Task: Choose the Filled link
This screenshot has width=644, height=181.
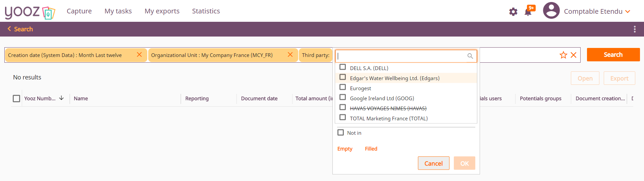Action: [371, 149]
